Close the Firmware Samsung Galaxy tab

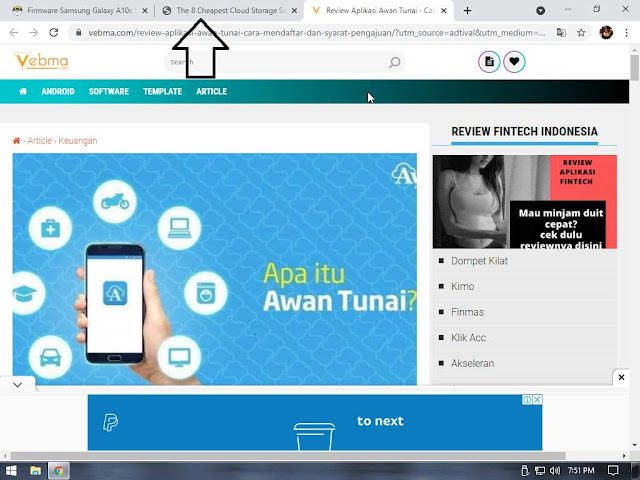pyautogui.click(x=144, y=11)
